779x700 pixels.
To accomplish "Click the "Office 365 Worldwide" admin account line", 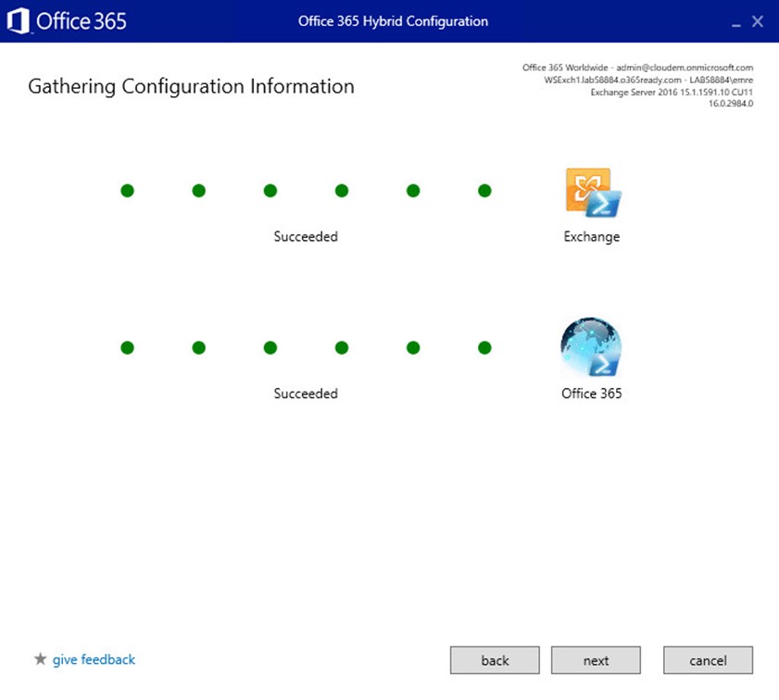I will pyautogui.click(x=637, y=68).
